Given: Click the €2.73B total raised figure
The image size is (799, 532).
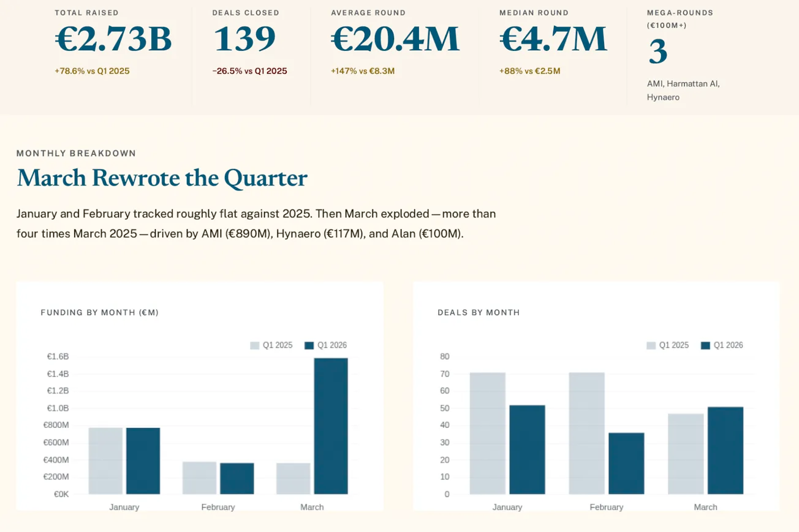Looking at the screenshot, I should click(x=113, y=39).
